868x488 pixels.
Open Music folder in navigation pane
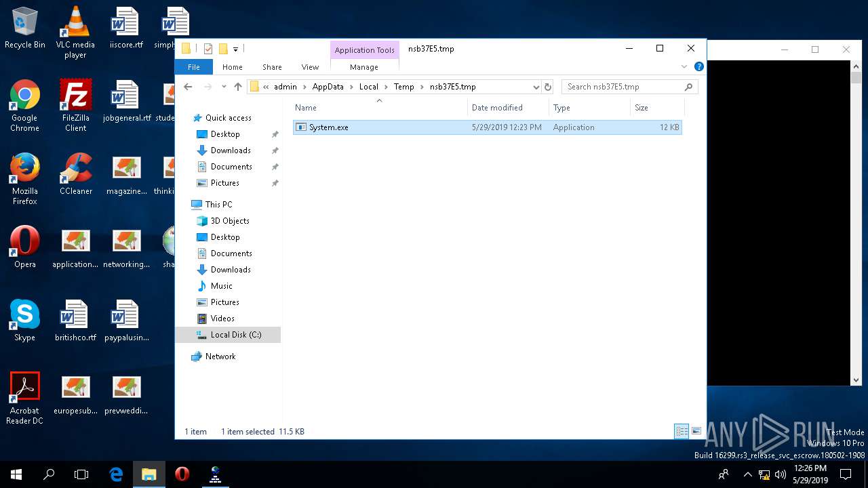point(221,286)
